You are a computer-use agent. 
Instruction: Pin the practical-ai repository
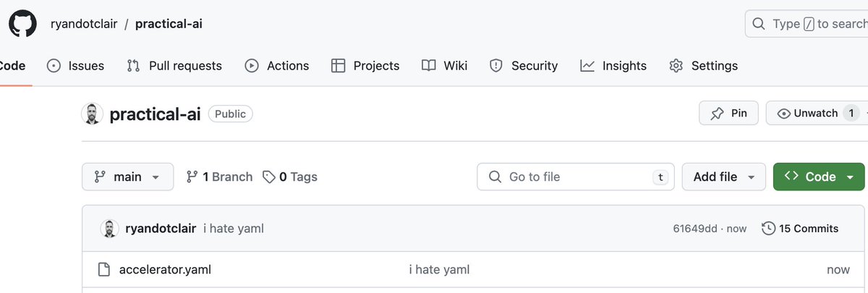click(x=728, y=114)
